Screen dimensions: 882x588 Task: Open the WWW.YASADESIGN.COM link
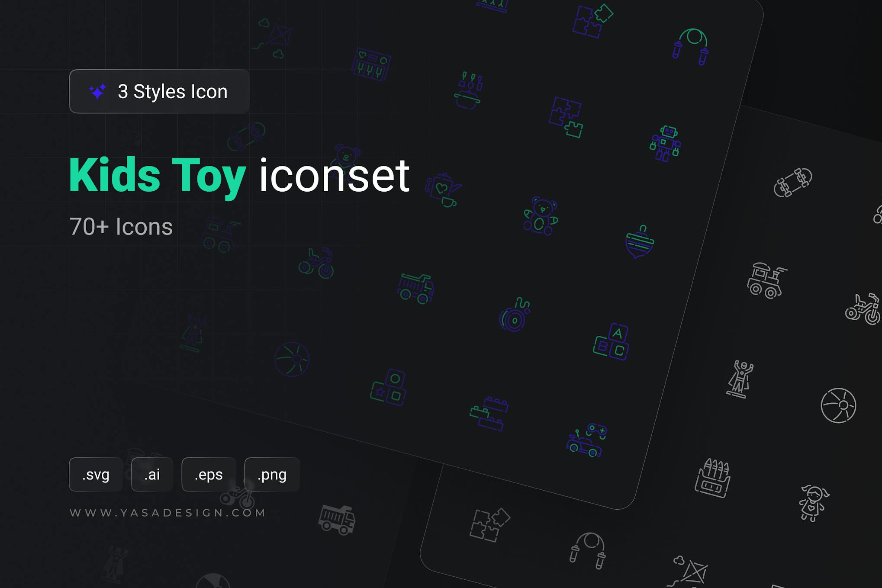(167, 513)
